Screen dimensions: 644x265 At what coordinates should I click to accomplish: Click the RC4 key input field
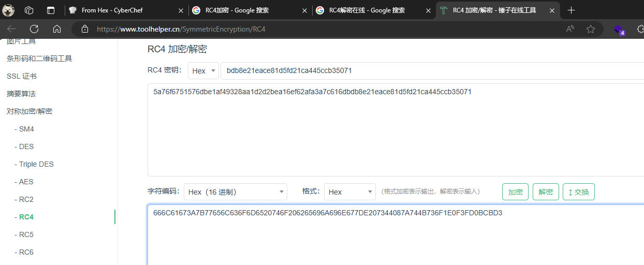(x=430, y=71)
